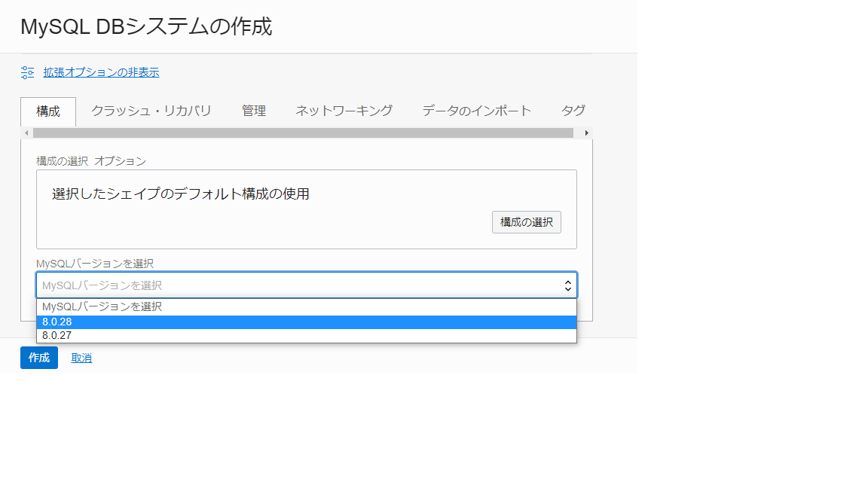Viewport: 868px width, 488px height.
Task: Click the MySQLバージョンを選択 combo box field
Action: [x=307, y=285]
